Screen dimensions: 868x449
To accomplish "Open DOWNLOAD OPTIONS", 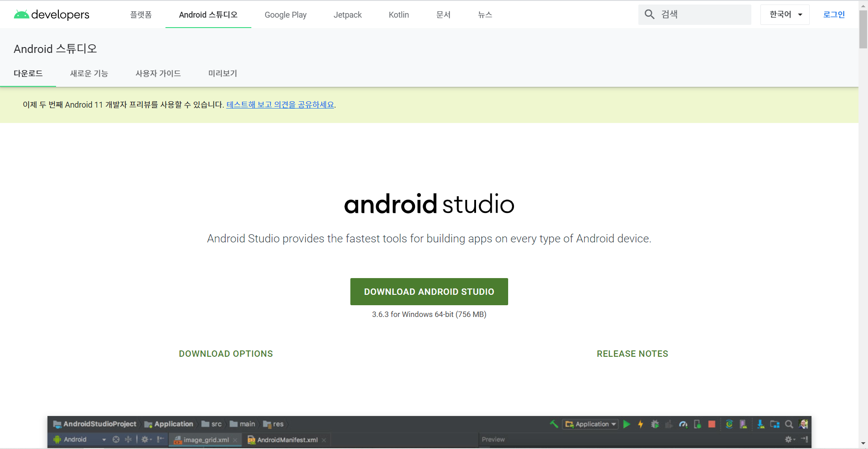I will pyautogui.click(x=226, y=354).
